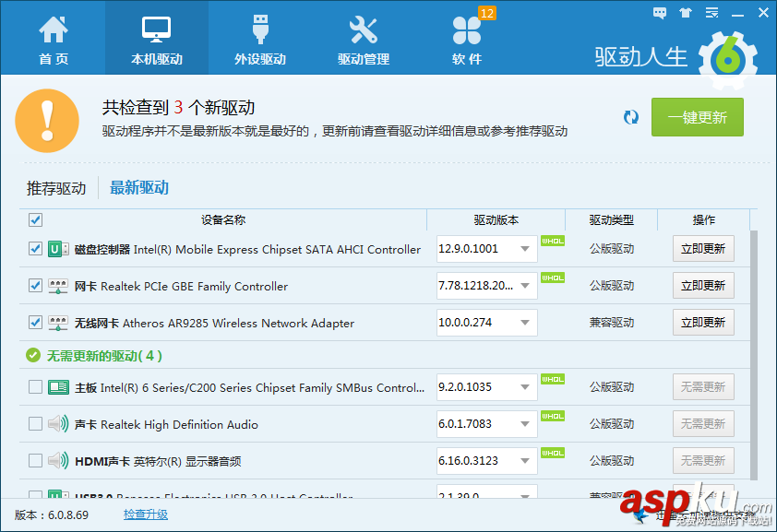The image size is (777, 532).
Task: Click 无需更新 button for Realtek Audio
Action: tap(703, 423)
